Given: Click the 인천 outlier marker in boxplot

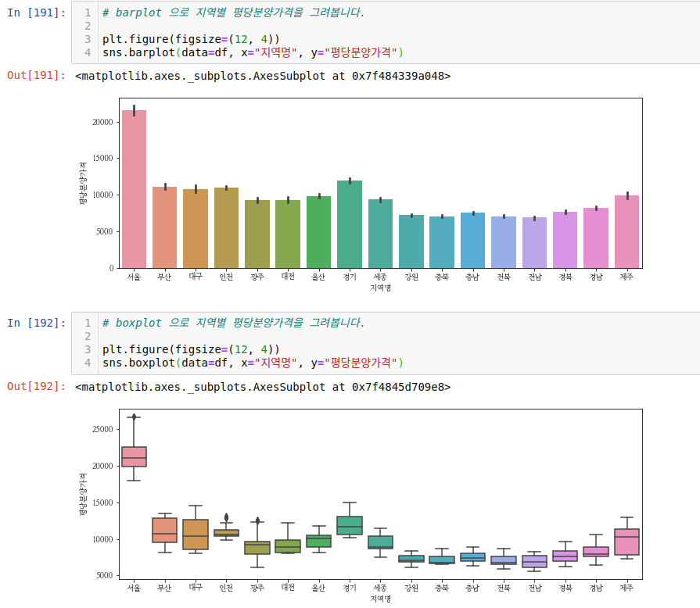Looking at the screenshot, I should 226,517.
